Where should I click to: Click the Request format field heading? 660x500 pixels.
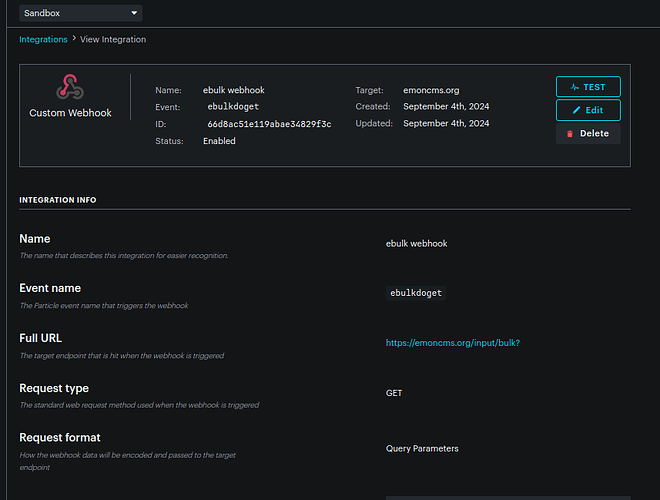click(x=60, y=438)
